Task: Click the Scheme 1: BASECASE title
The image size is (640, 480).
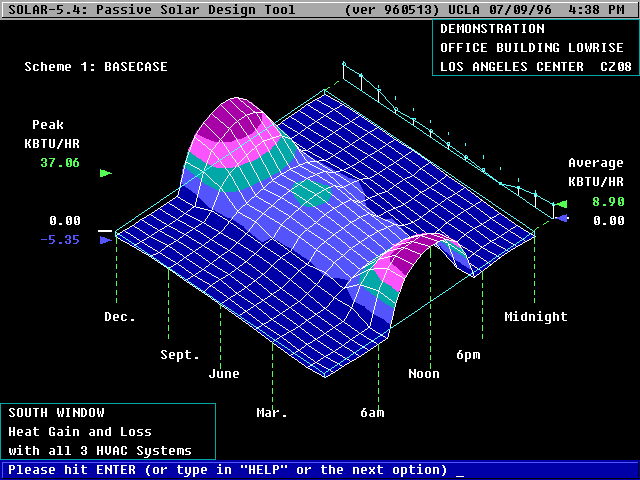Action: pyautogui.click(x=96, y=67)
